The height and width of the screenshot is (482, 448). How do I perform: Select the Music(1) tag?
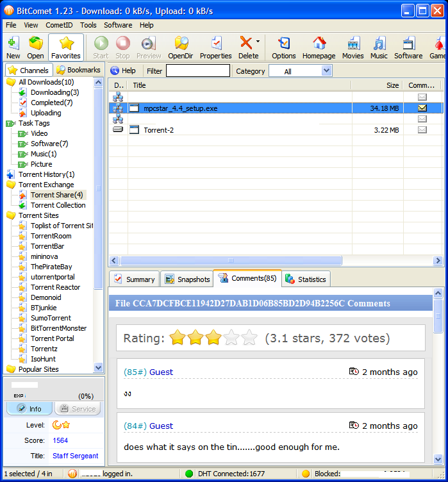pyautogui.click(x=44, y=154)
